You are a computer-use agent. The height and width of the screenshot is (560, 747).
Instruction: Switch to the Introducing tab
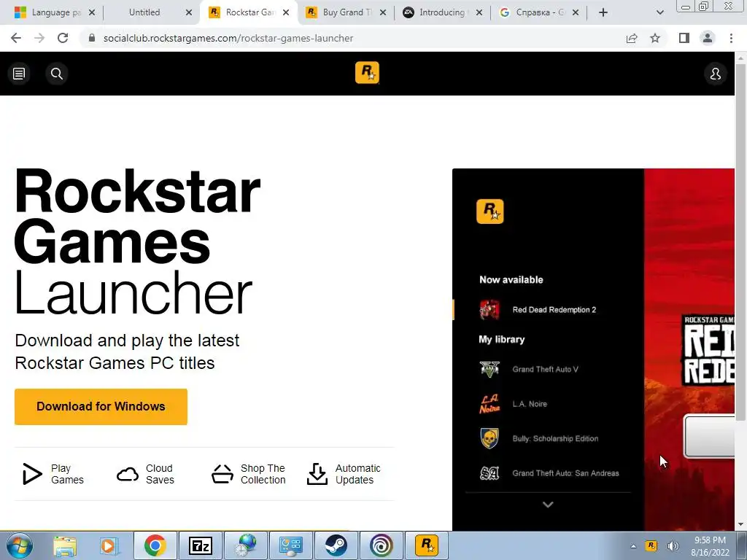(443, 12)
